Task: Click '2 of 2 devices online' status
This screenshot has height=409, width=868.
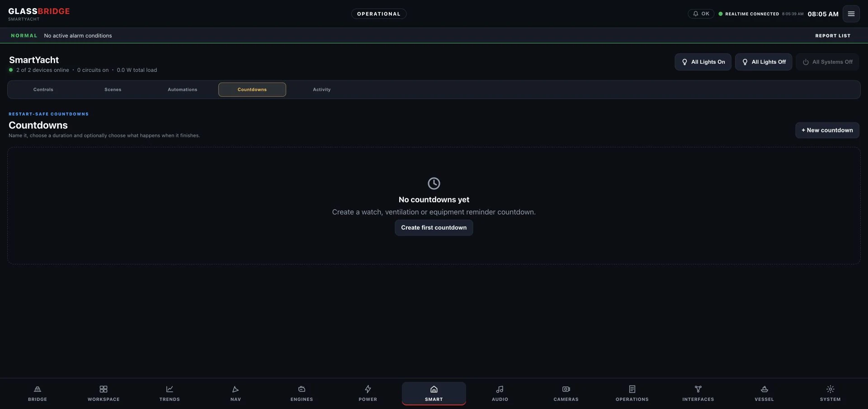Action: point(42,70)
